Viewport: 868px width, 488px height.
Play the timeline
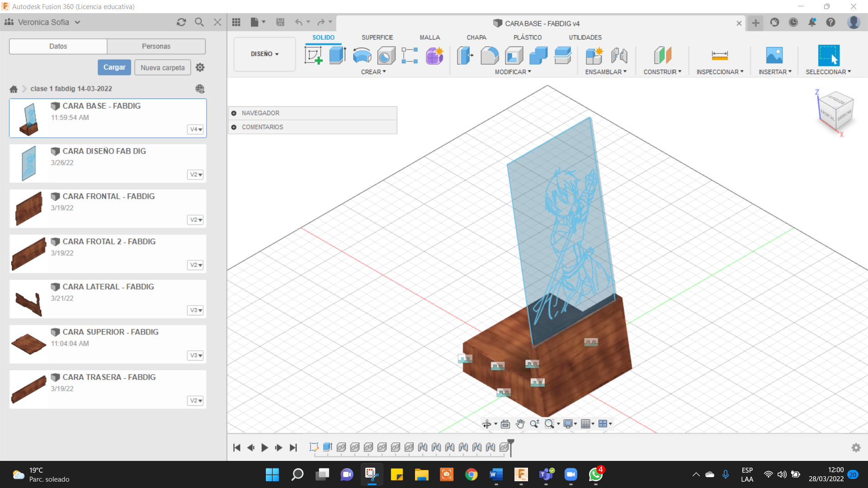(x=265, y=447)
